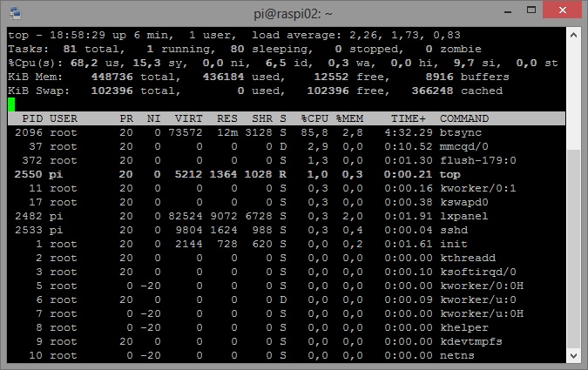Click PID 2482 in the list
Screen dimensions: 588x370
(x=29, y=216)
